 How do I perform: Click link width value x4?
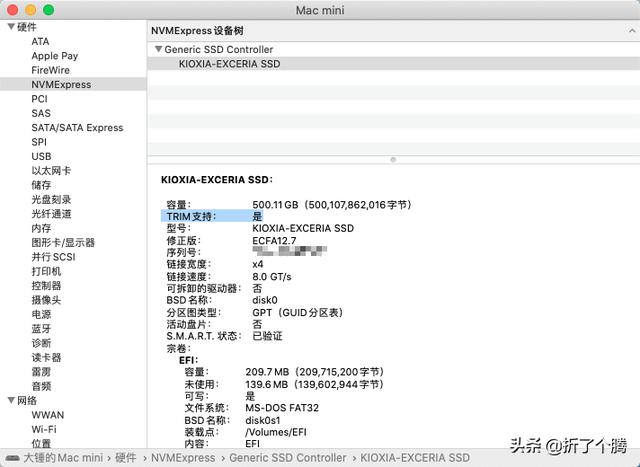click(258, 264)
